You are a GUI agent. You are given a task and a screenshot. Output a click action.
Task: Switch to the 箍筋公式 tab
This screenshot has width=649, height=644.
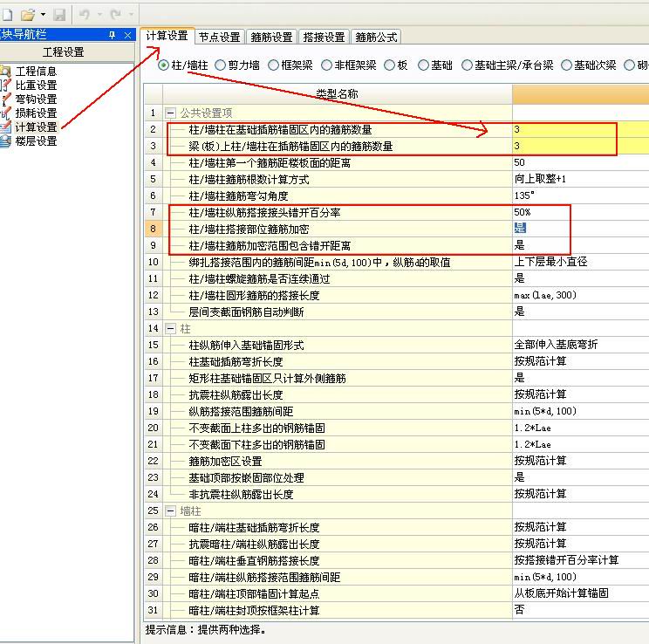(x=376, y=37)
